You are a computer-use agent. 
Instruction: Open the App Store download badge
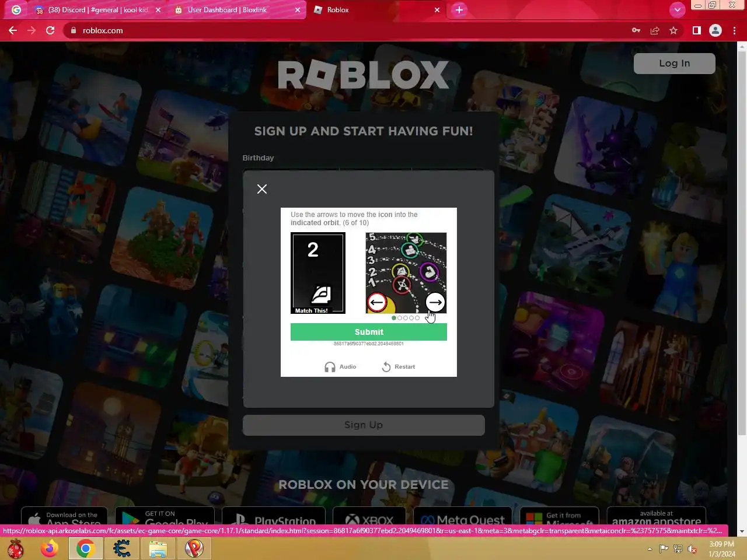pyautogui.click(x=64, y=516)
